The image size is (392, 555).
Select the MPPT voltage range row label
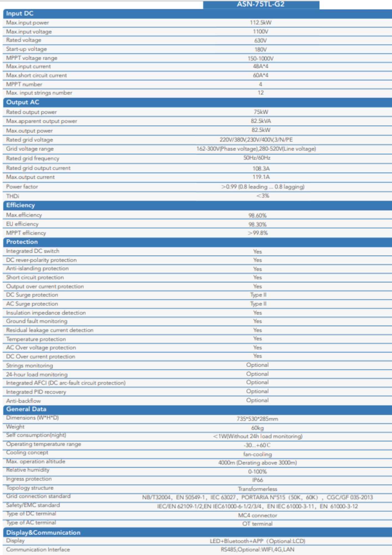[32, 58]
